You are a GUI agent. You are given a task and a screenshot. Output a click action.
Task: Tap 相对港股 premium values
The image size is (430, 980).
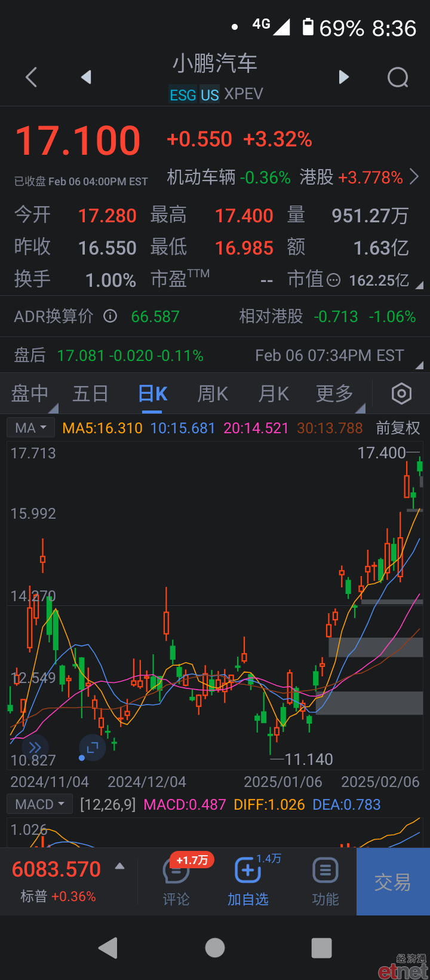pyautogui.click(x=364, y=316)
